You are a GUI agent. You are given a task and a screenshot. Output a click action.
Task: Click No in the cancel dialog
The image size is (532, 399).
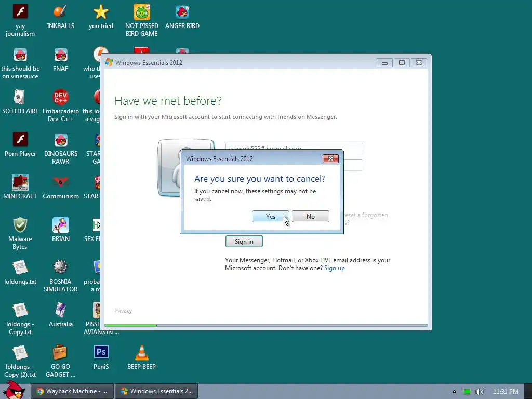coord(311,217)
